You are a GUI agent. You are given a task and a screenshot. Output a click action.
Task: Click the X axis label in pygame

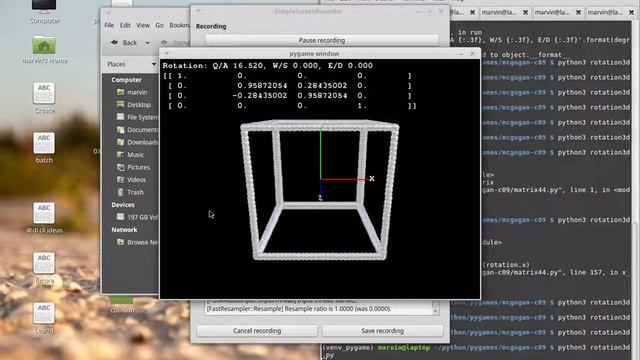(371, 178)
